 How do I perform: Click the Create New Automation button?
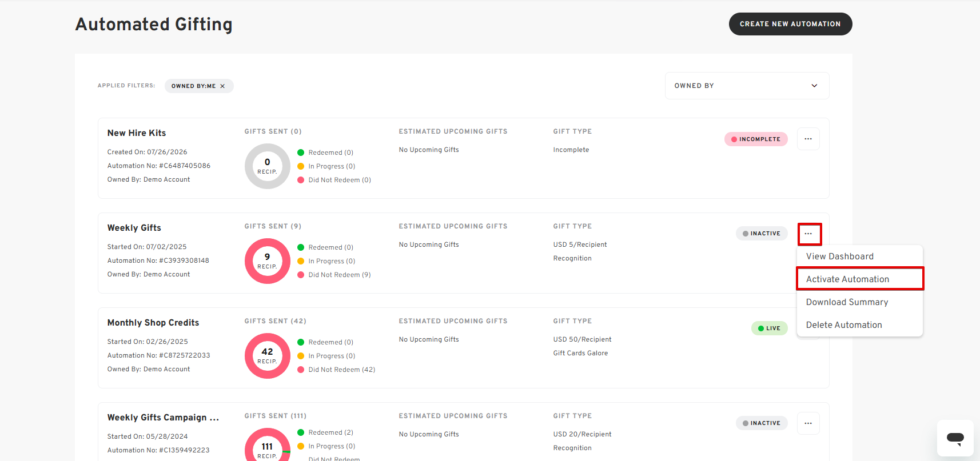790,24
